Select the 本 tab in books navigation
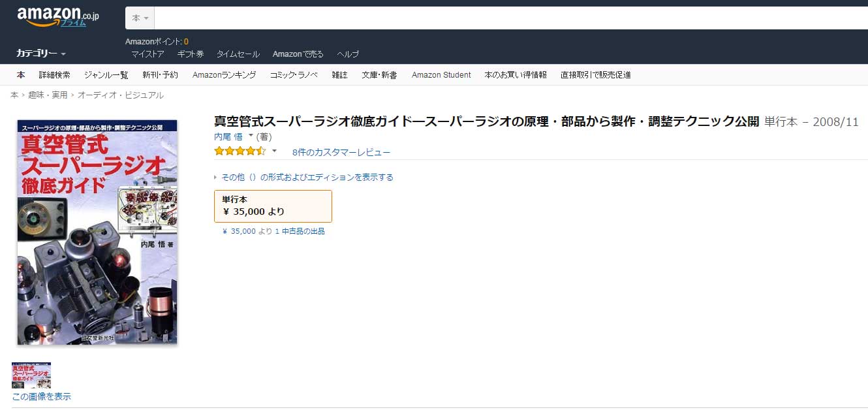Viewport: 868px width, 410px height. (21, 75)
